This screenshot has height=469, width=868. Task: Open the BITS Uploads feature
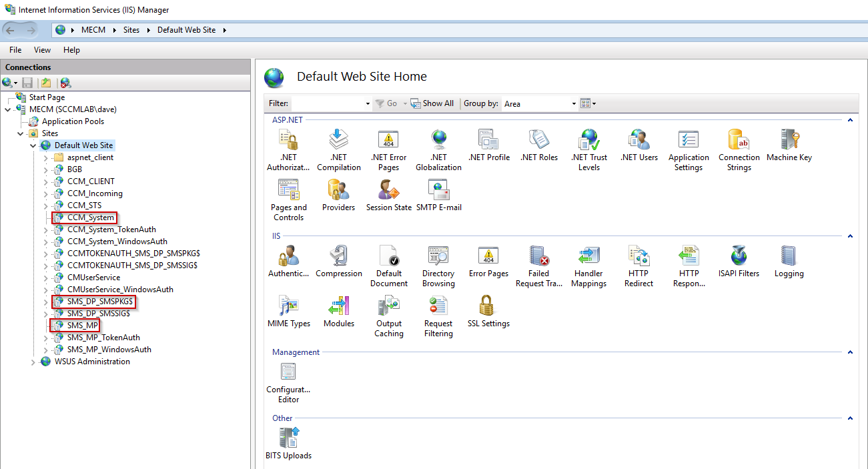coord(288,444)
